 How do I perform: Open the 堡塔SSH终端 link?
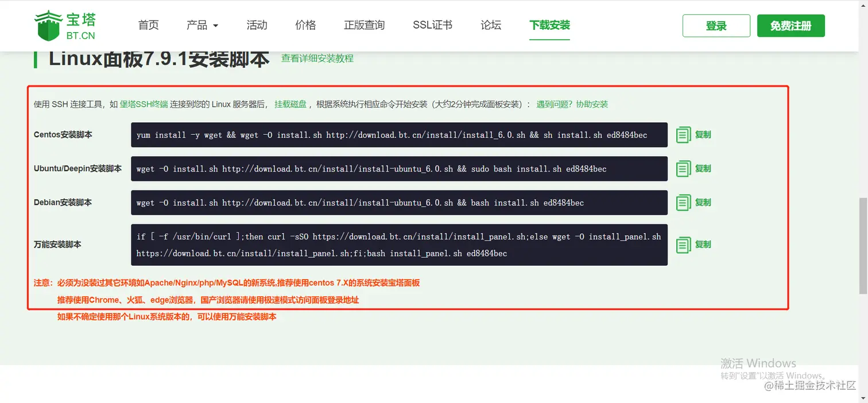[144, 104]
